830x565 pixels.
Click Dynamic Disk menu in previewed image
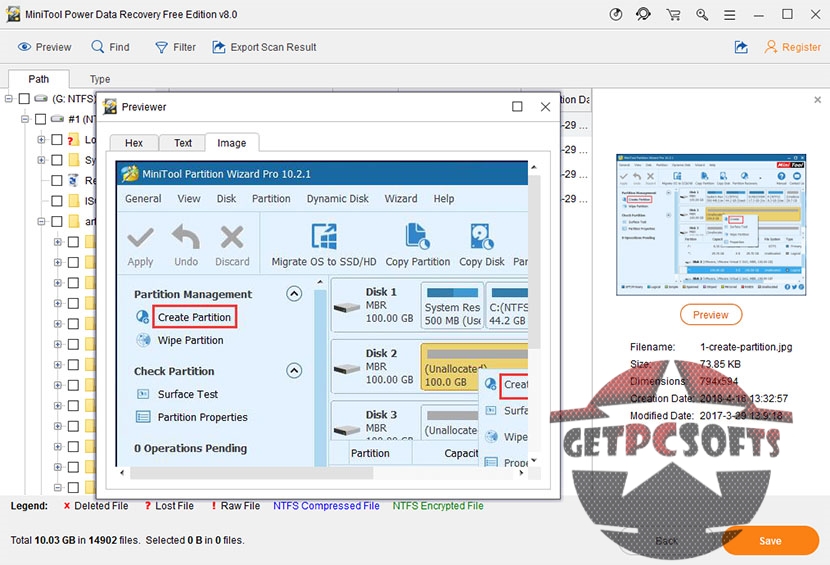pos(337,199)
